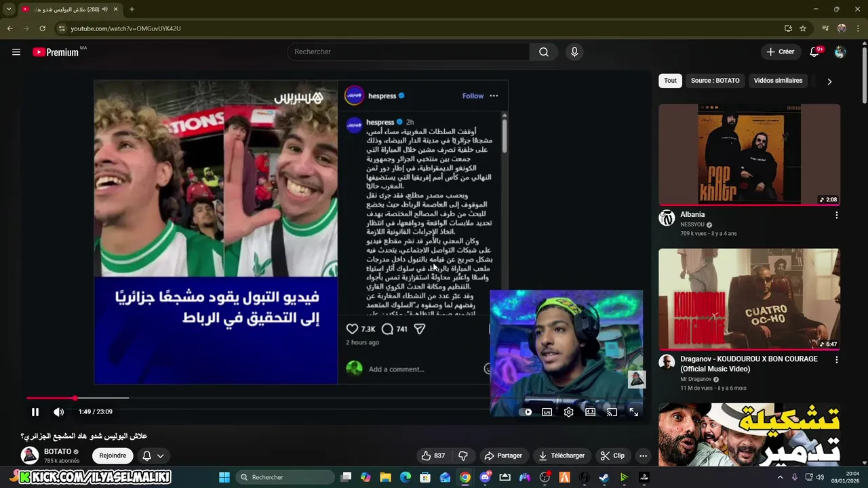The height and width of the screenshot is (488, 868).
Task: Open the Albania video thumbnail
Action: 749,155
